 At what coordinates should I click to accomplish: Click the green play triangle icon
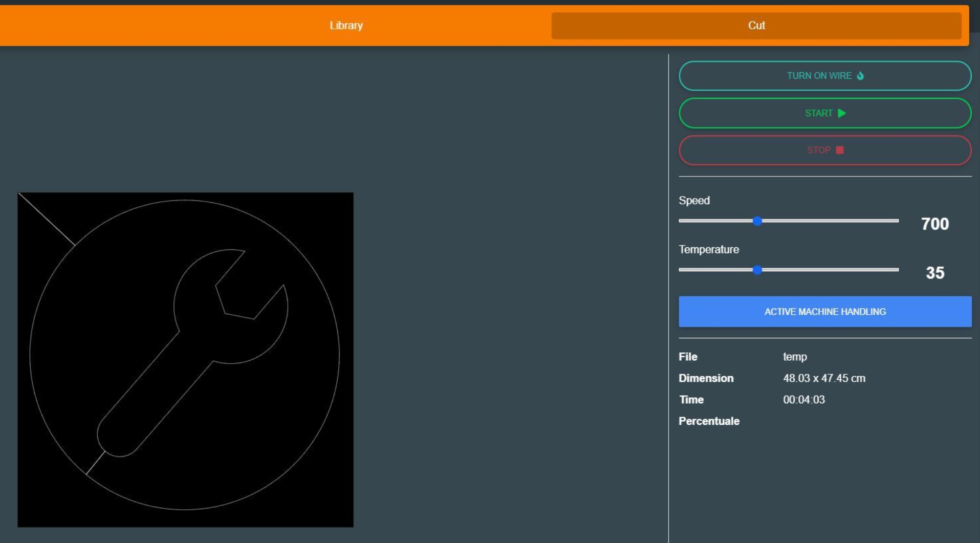tap(842, 113)
